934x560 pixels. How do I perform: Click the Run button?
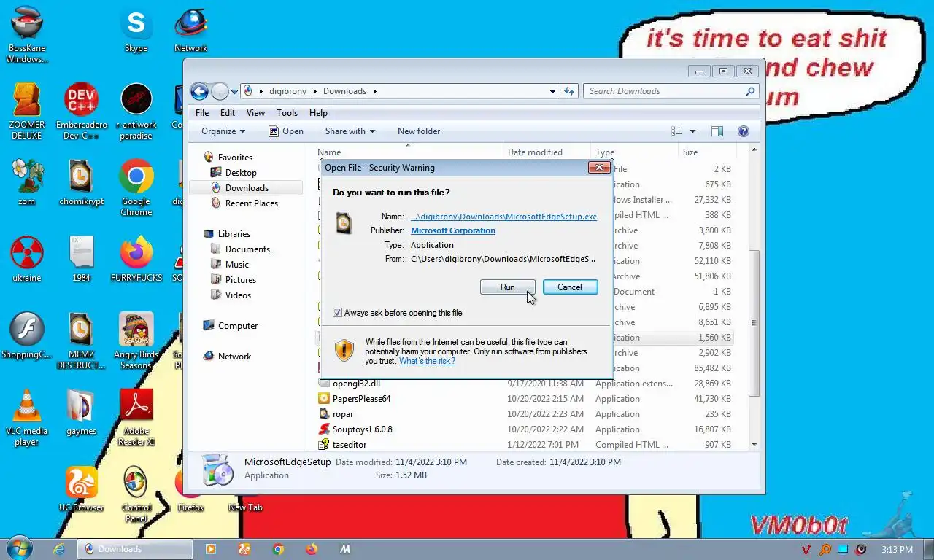click(507, 287)
